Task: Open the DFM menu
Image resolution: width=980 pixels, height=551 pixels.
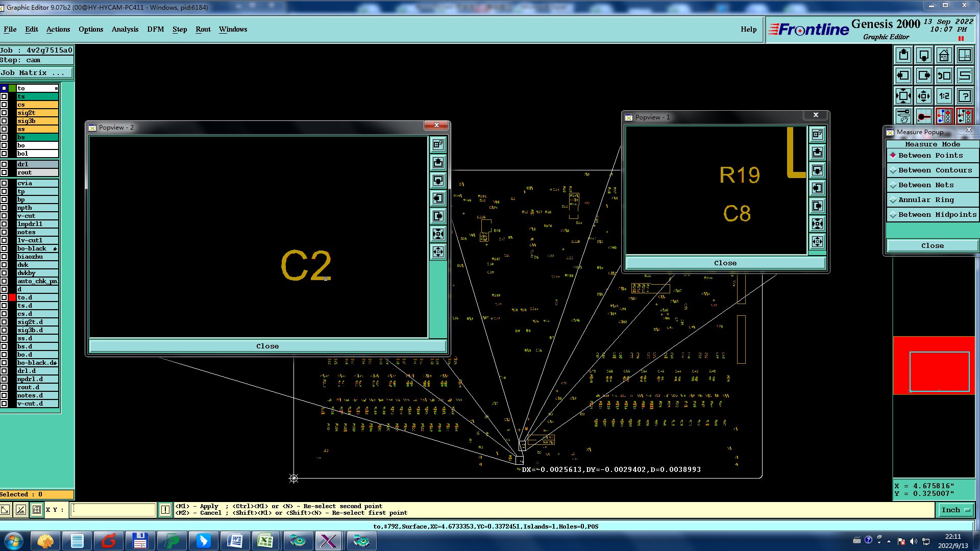Action: pos(155,29)
